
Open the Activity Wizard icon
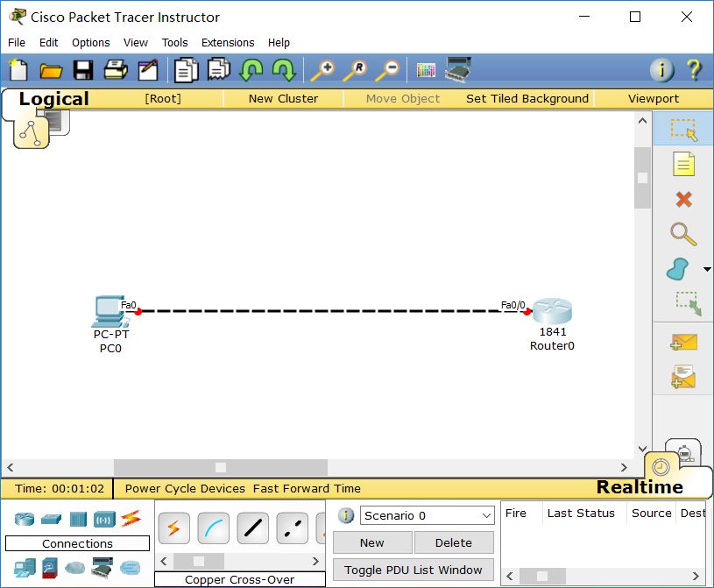pos(148,70)
